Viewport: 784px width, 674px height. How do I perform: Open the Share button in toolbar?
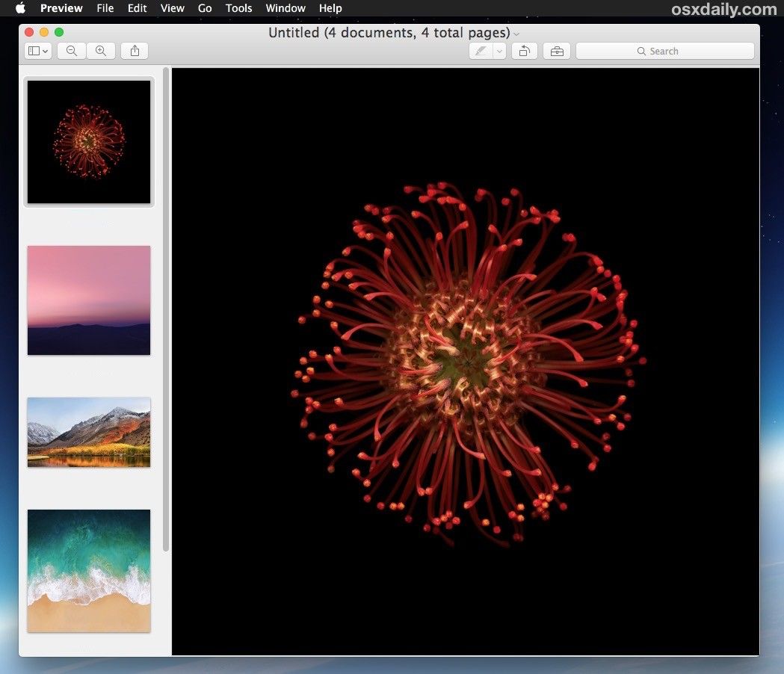point(135,51)
